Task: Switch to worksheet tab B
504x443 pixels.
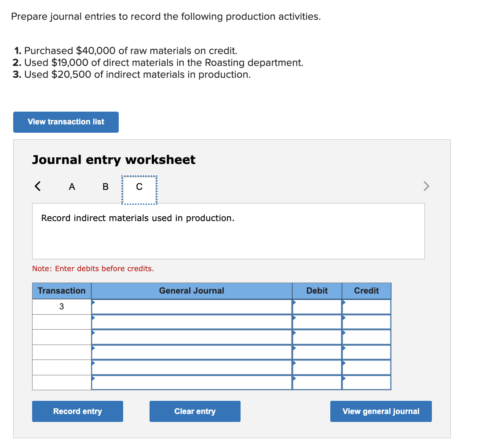Action: coord(105,186)
